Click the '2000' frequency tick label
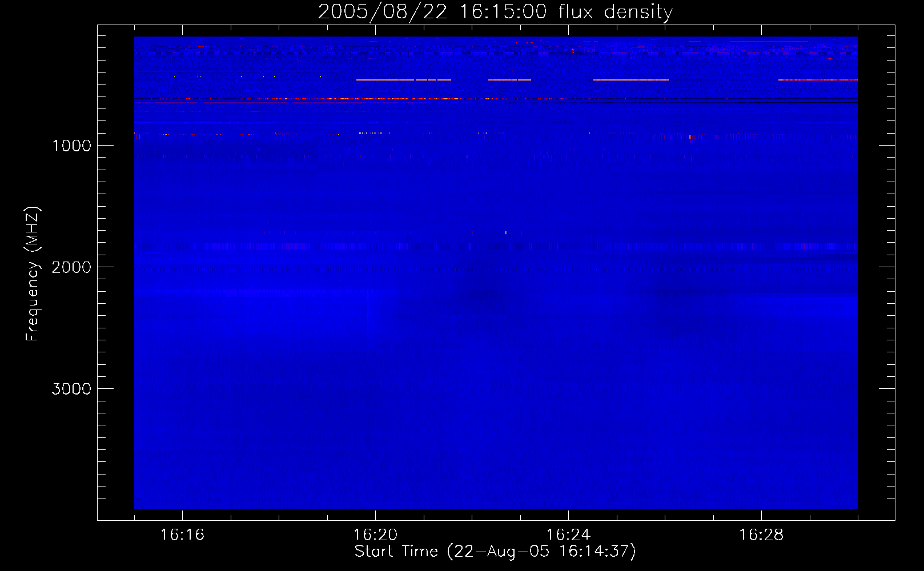This screenshot has width=924, height=571. 71,267
